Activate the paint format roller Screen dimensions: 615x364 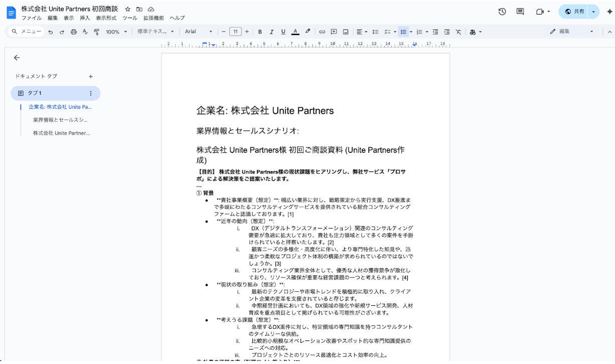(96, 32)
